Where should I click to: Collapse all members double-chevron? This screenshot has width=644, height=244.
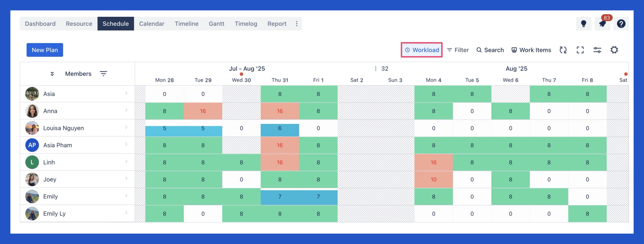(x=52, y=74)
